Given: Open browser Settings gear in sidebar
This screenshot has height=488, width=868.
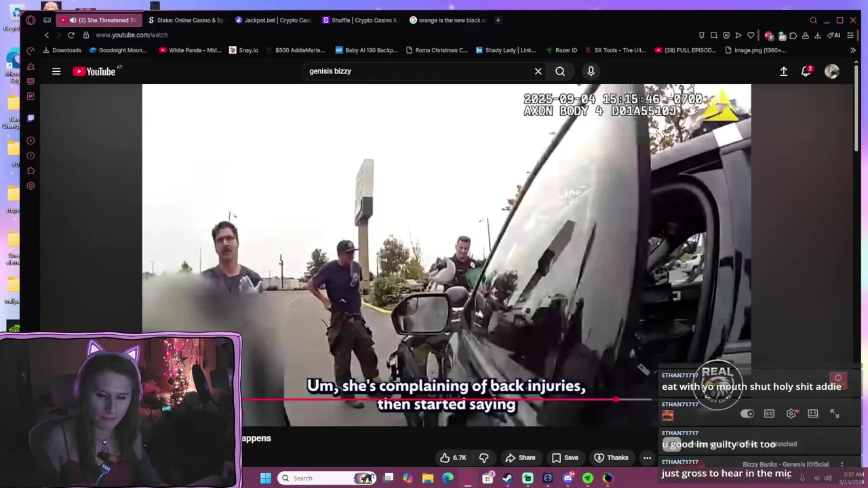Looking at the screenshot, I should click(x=31, y=186).
